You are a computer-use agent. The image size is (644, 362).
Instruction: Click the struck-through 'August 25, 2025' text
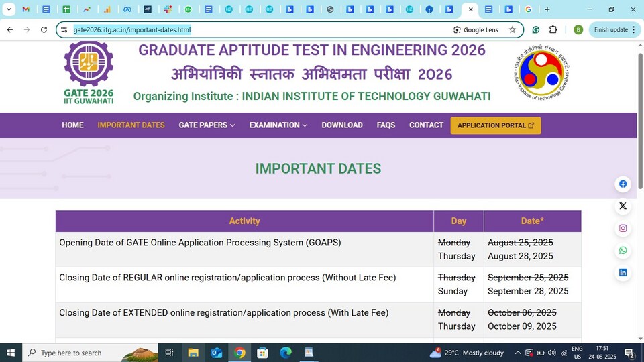pos(521,243)
